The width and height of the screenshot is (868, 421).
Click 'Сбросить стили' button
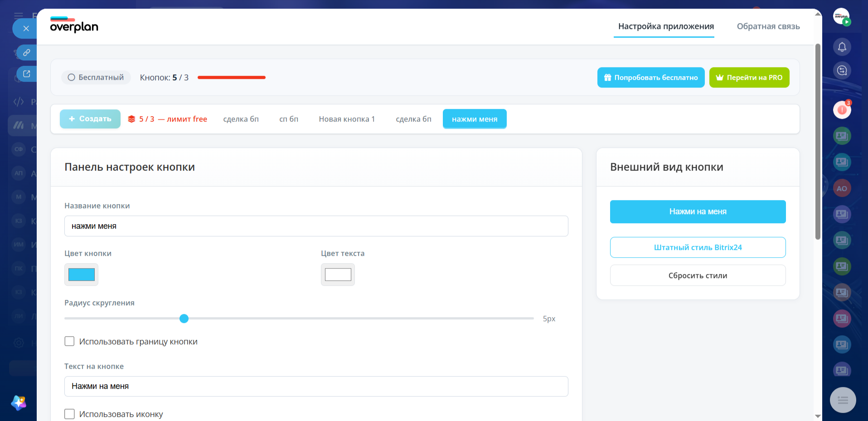tap(698, 275)
